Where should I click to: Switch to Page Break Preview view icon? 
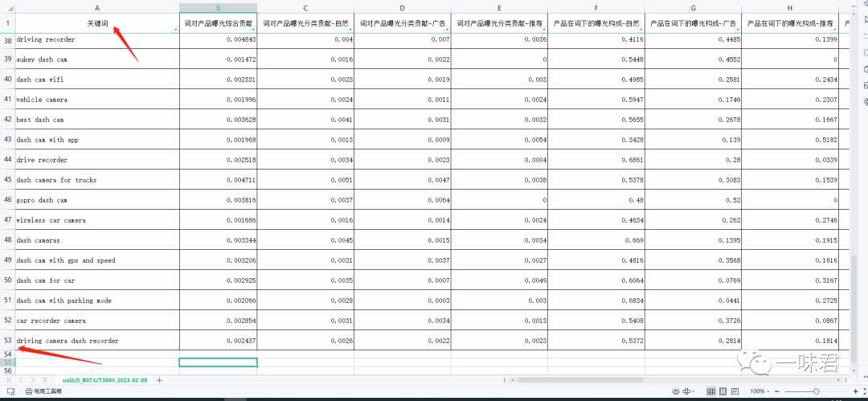tap(735, 391)
